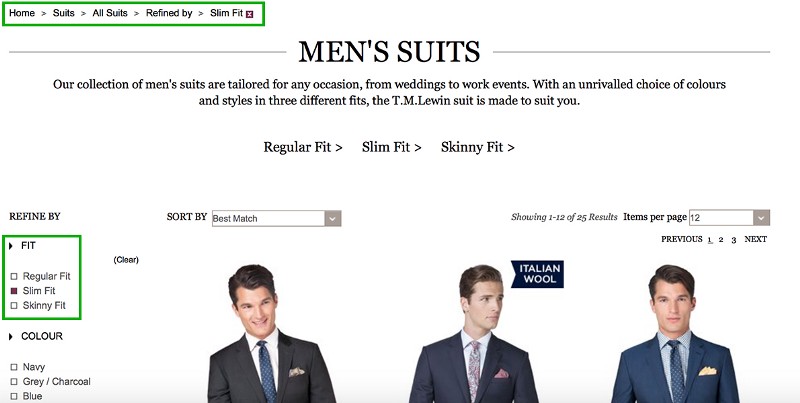The image size is (800, 403).
Task: Remove the Slim Fit refinement x icon
Action: tap(250, 14)
